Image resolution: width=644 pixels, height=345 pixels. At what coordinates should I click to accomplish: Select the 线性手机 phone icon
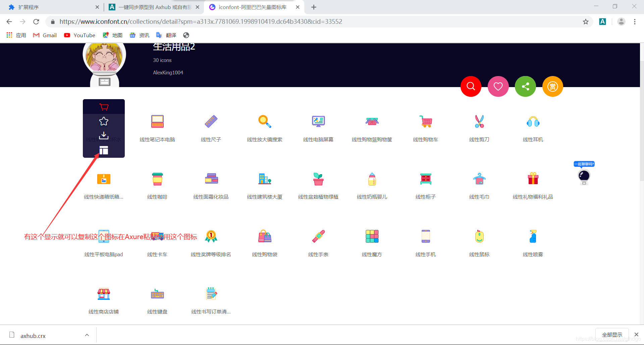(x=426, y=236)
